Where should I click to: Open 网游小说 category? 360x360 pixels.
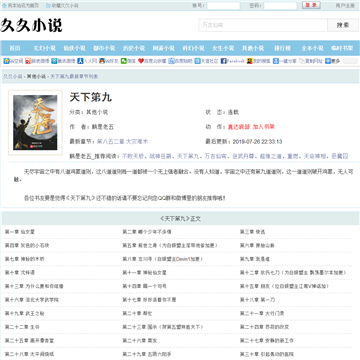tap(164, 48)
